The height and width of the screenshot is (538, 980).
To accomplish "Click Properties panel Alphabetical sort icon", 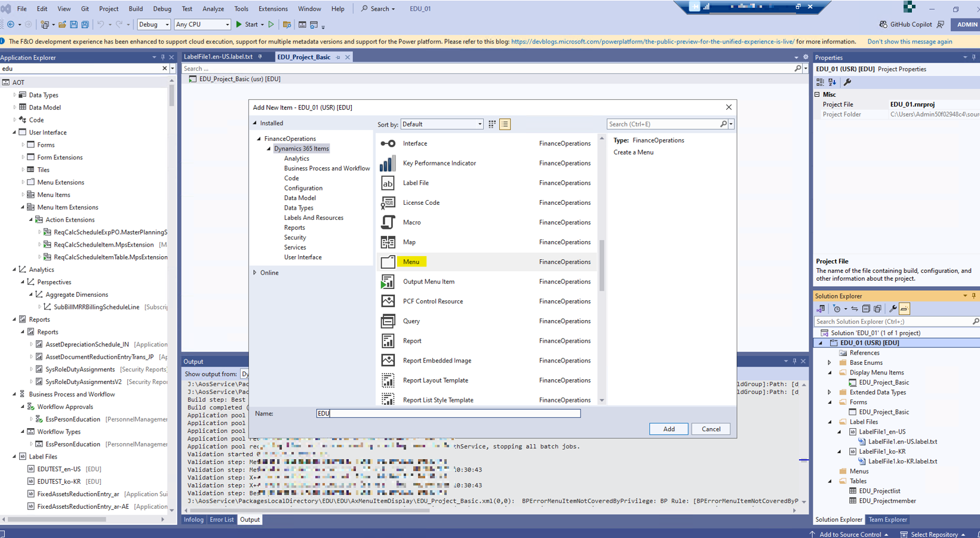I will coord(832,82).
